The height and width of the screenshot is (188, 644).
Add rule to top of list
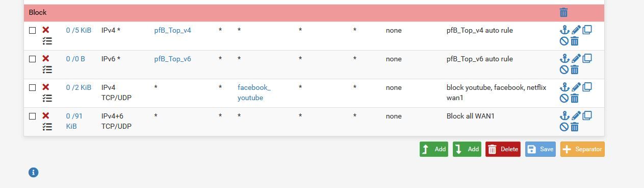434,149
